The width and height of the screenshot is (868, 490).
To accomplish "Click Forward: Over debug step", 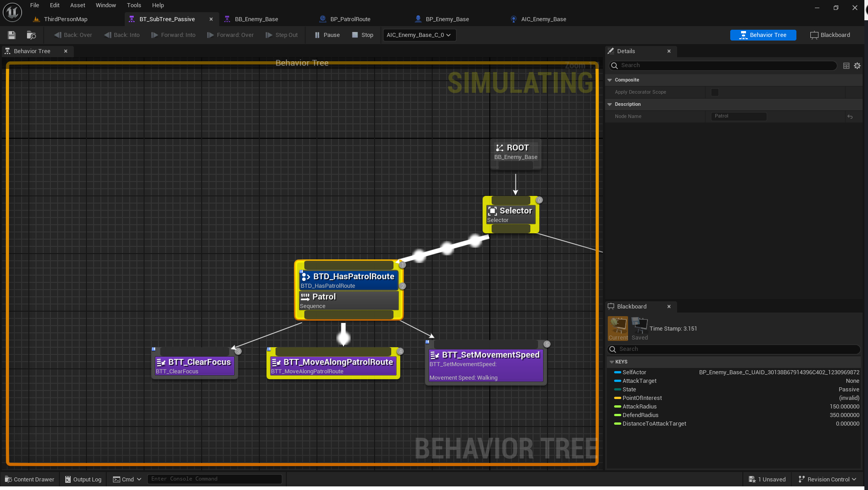I will click(x=230, y=35).
